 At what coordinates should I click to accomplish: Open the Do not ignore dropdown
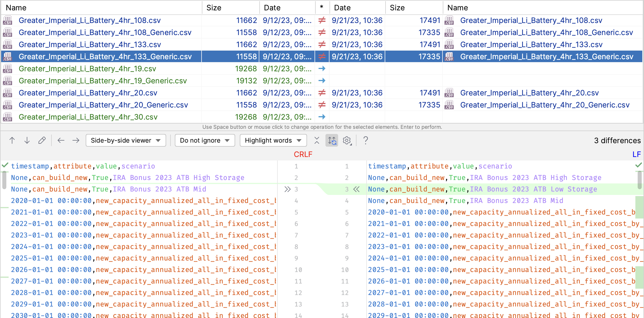point(205,140)
